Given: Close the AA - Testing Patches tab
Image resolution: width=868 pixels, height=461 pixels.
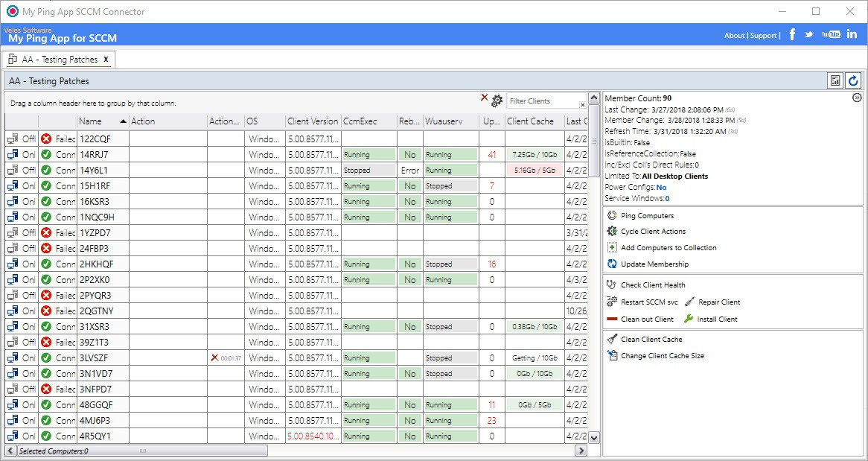Looking at the screenshot, I should coord(106,60).
